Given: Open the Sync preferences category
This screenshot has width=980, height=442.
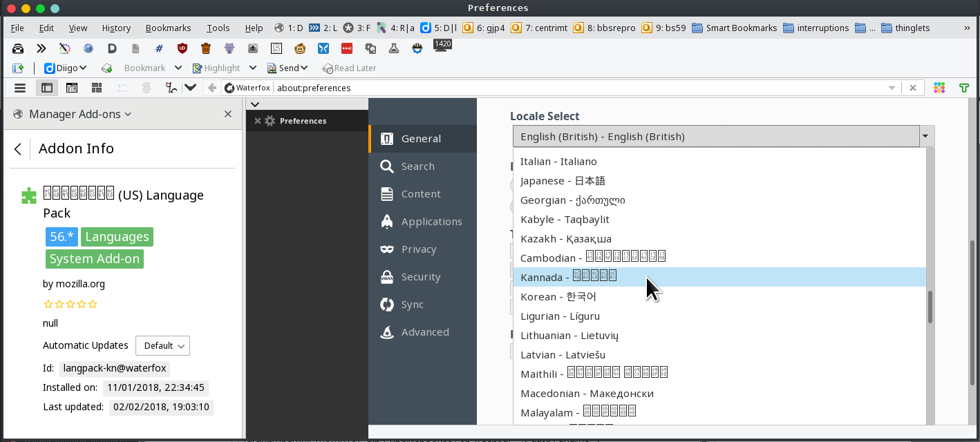Looking at the screenshot, I should click(422, 305).
